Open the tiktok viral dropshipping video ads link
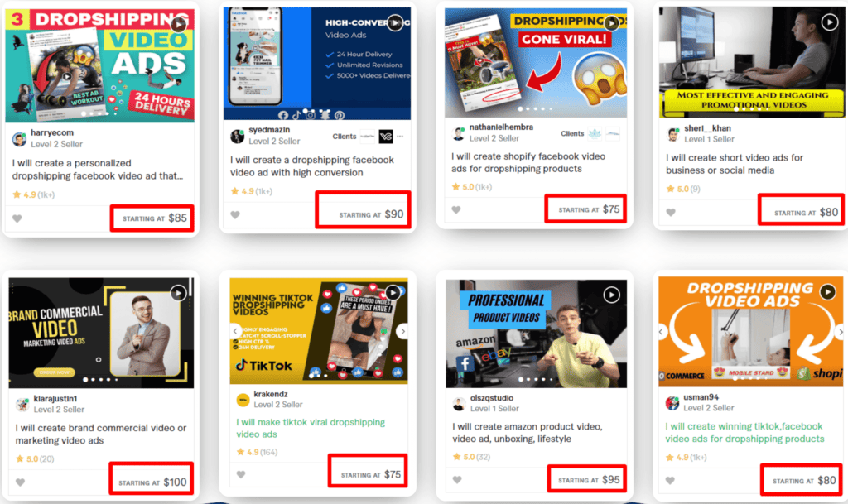848x504 pixels. [311, 428]
